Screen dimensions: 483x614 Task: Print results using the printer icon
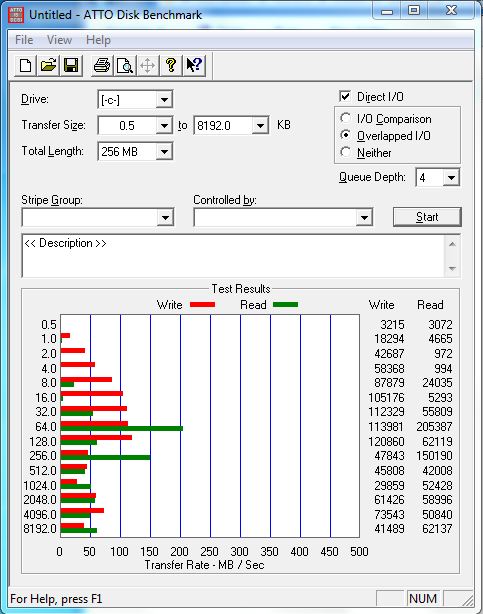[x=102, y=65]
